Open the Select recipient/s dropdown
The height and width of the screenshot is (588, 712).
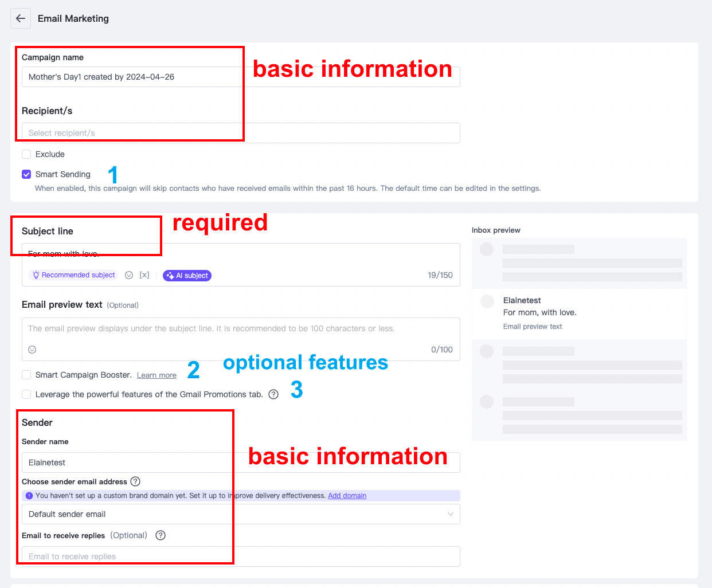coord(241,133)
